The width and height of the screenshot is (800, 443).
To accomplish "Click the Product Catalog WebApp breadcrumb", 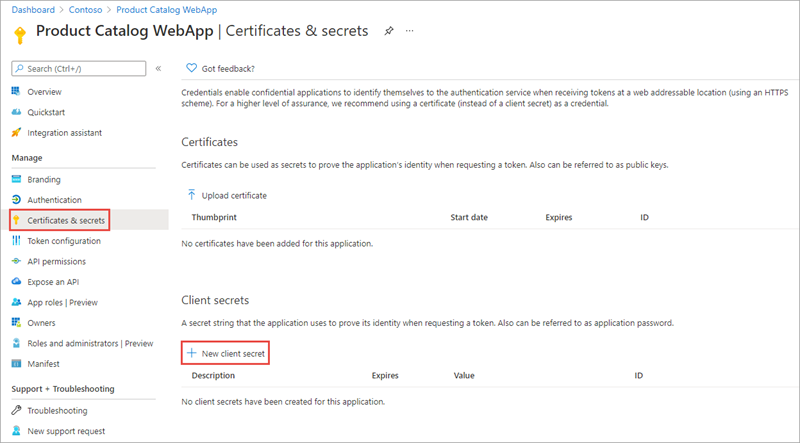I will click(x=167, y=10).
